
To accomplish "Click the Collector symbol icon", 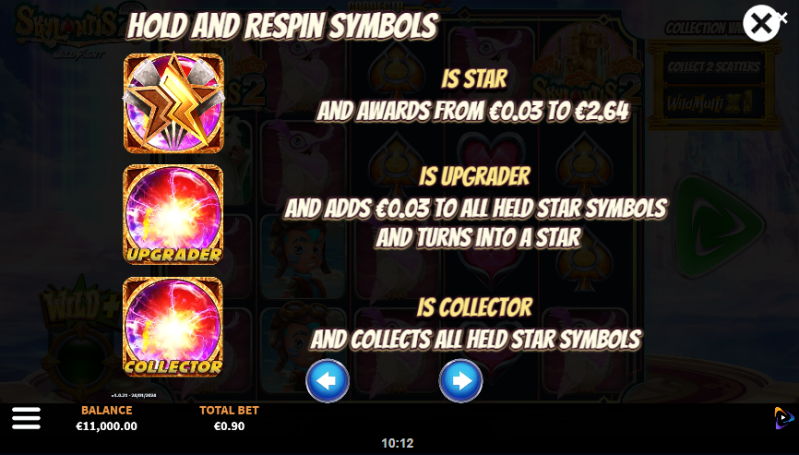I will (173, 327).
